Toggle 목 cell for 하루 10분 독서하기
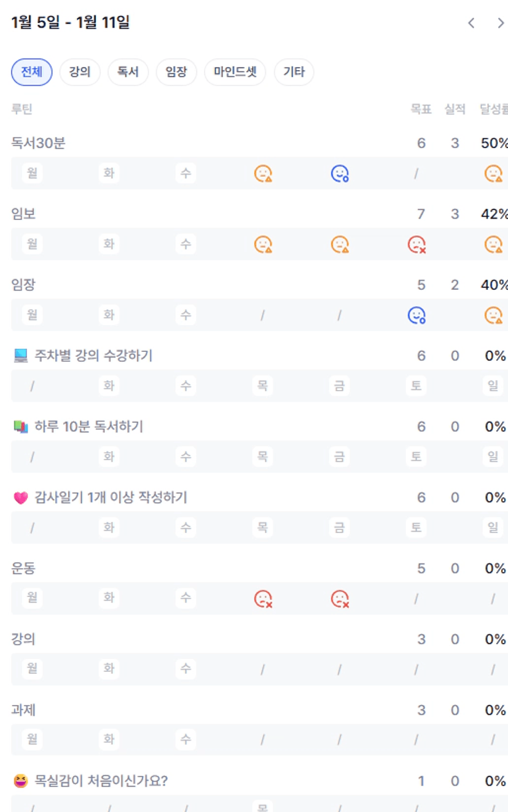Screen dimensions: 508x812 [x=263, y=457]
